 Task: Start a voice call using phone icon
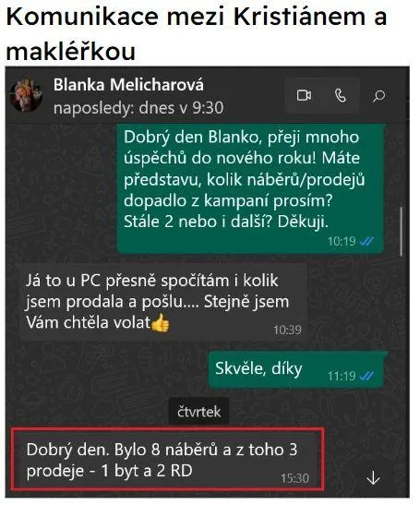(x=341, y=96)
